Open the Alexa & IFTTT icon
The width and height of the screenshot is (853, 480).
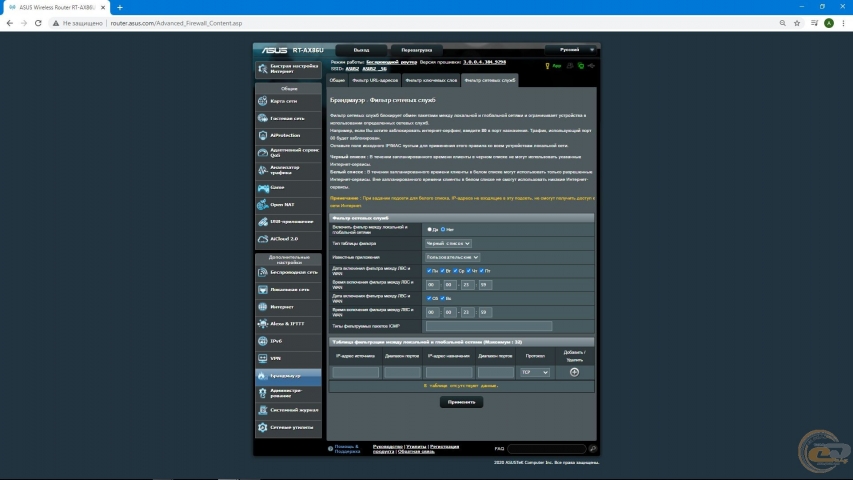(x=263, y=324)
